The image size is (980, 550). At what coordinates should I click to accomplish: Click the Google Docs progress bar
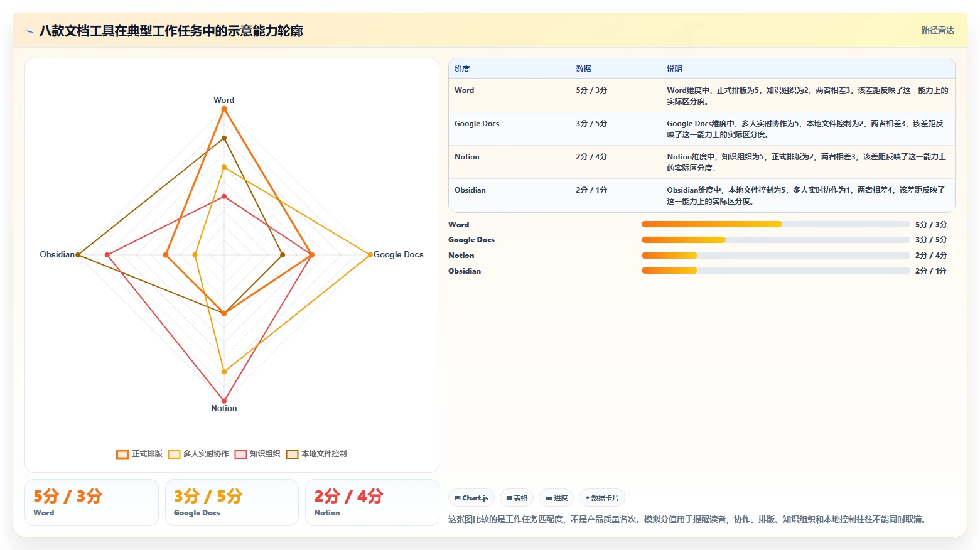tap(775, 240)
